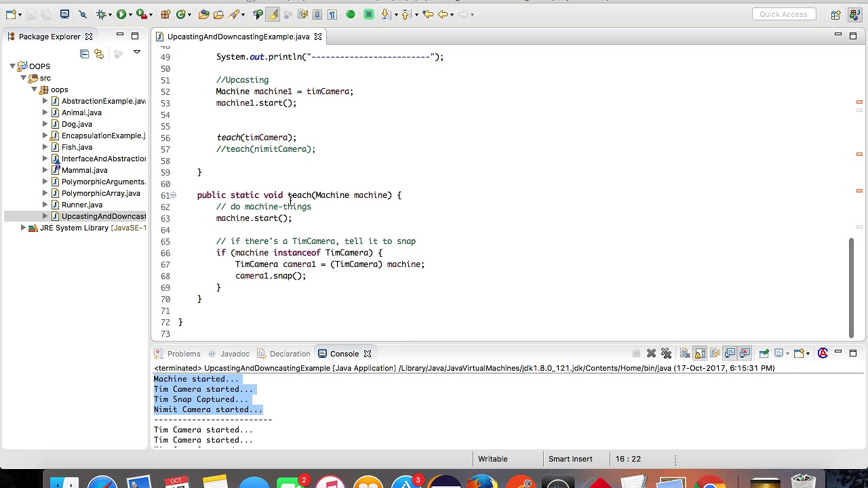Collapse the src folder node
The width and height of the screenshot is (868, 488).
[23, 78]
